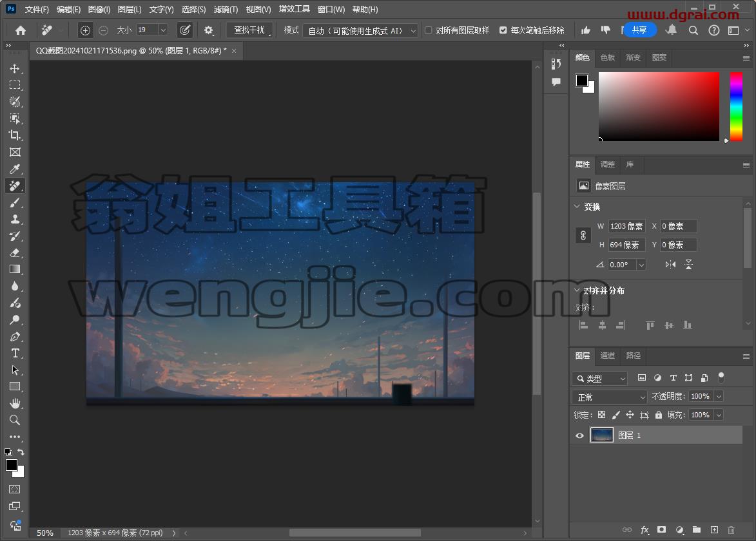Viewport: 756px width, 541px height.
Task: Open the layer fill dropdown
Action: (719, 415)
